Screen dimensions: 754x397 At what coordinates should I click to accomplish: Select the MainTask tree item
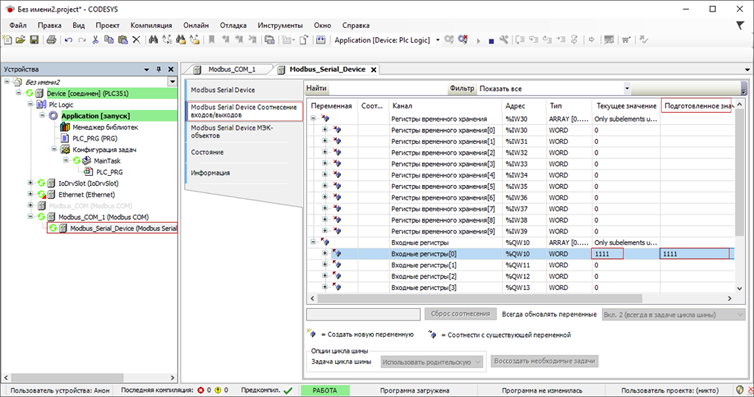click(107, 161)
